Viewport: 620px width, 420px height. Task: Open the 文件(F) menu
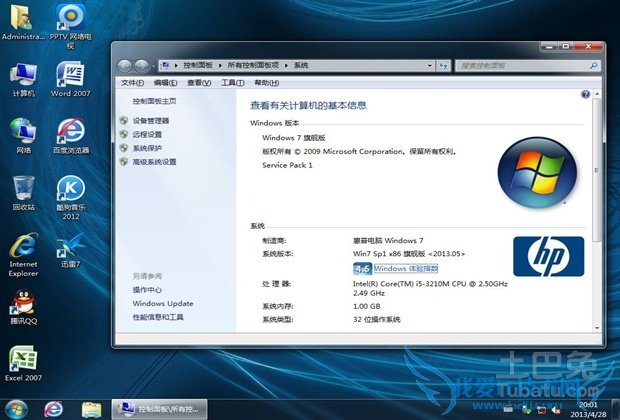[132, 83]
